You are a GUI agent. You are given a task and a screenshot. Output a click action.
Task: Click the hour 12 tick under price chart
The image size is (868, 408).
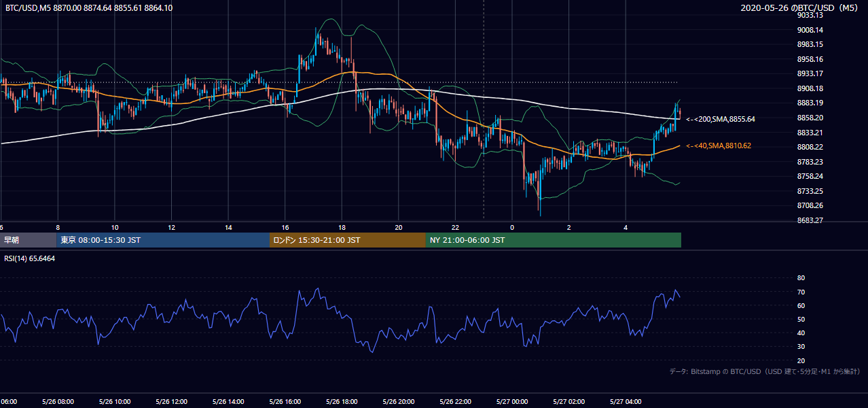172,227
